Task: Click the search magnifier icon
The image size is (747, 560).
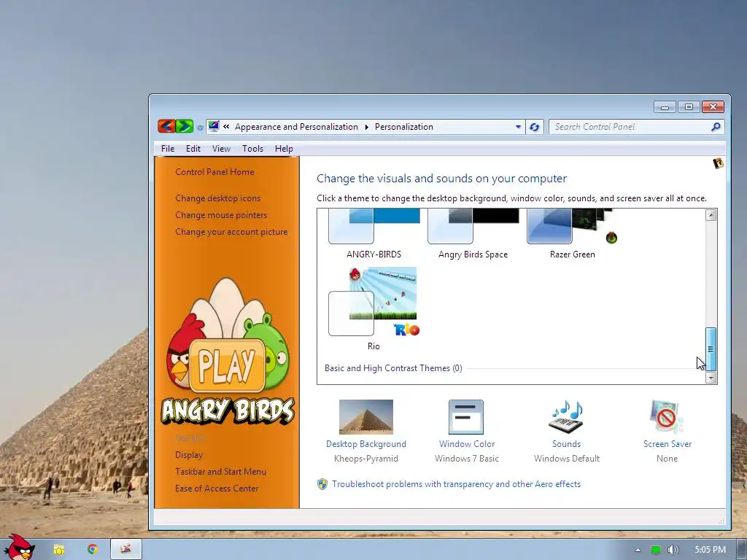Action: 716,127
